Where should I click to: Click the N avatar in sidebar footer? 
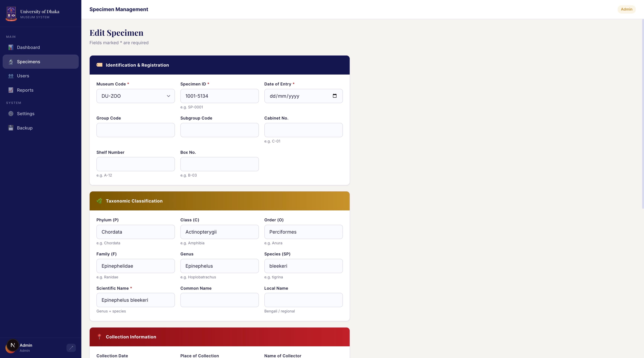click(x=12, y=345)
